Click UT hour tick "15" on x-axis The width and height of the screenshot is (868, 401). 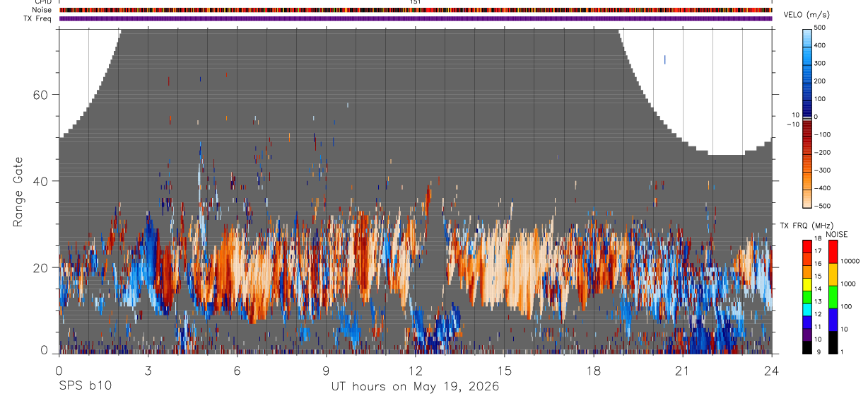click(x=505, y=370)
